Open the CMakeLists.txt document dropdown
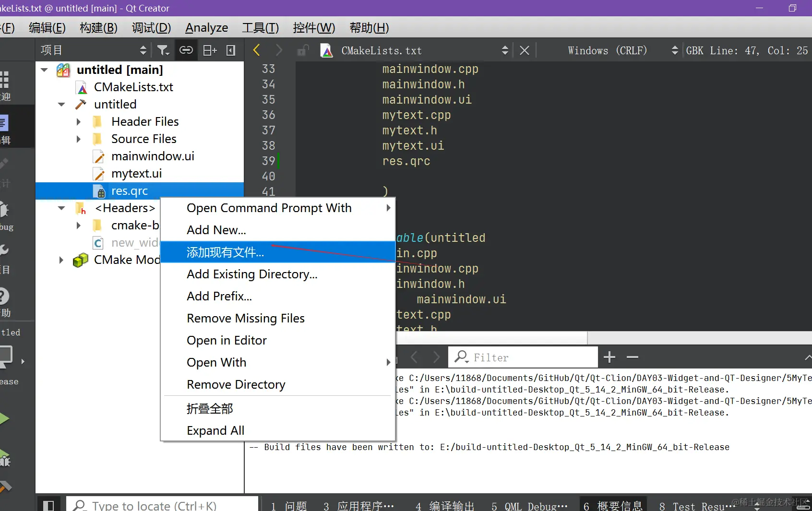Screen dimensions: 812x511 point(505,50)
